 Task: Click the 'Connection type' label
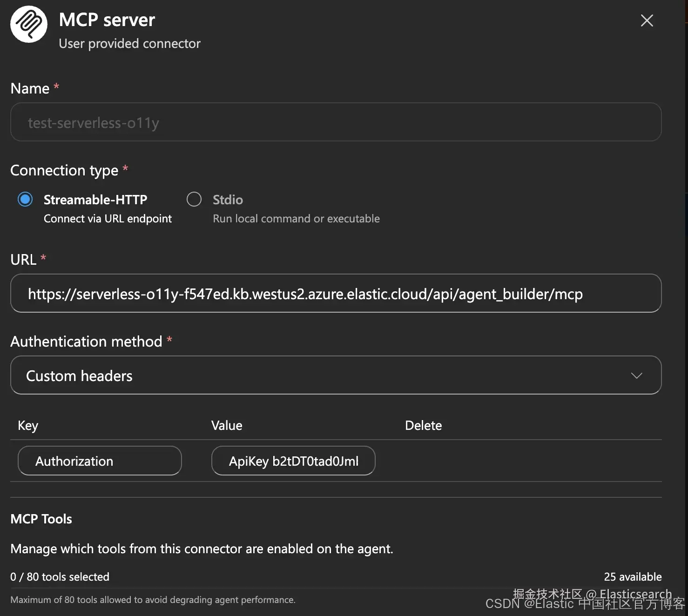65,171
